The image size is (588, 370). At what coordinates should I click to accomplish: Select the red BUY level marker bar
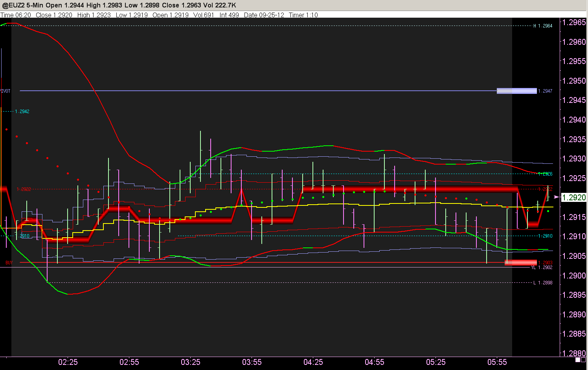[520, 262]
